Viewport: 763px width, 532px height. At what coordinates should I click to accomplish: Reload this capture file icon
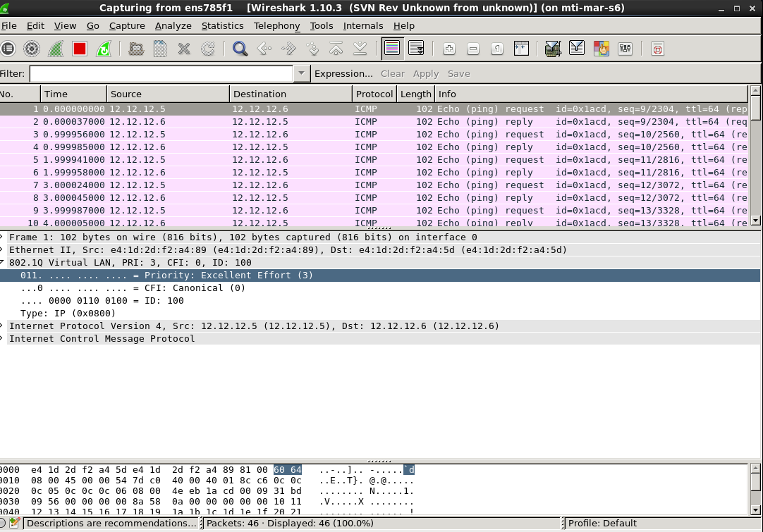[x=207, y=49]
